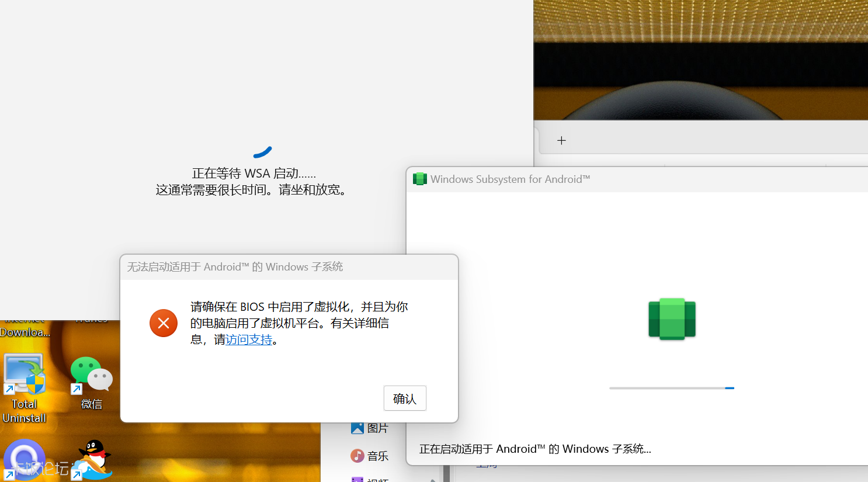This screenshot has height=482, width=868.
Task: Click the new tab plus button
Action: (561, 140)
